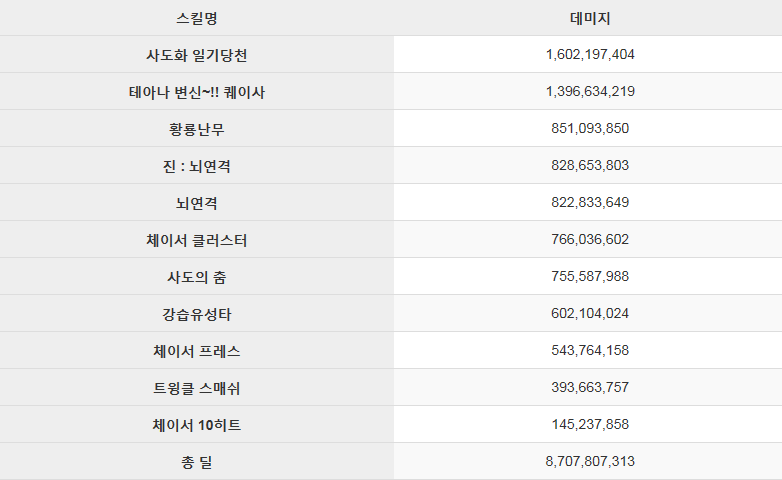This screenshot has width=782, height=480.
Task: Select the 체이서 클러스터 skill row
Action: click(x=391, y=240)
